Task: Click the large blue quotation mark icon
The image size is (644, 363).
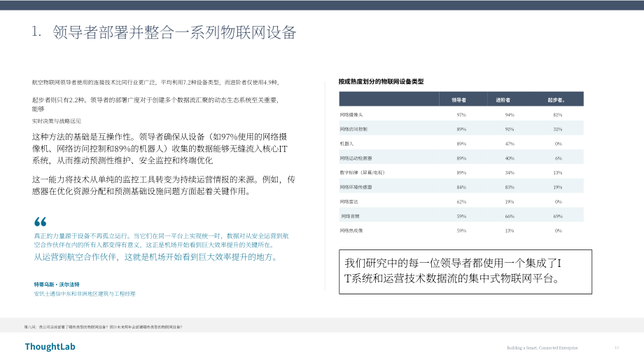Action: 41,221
